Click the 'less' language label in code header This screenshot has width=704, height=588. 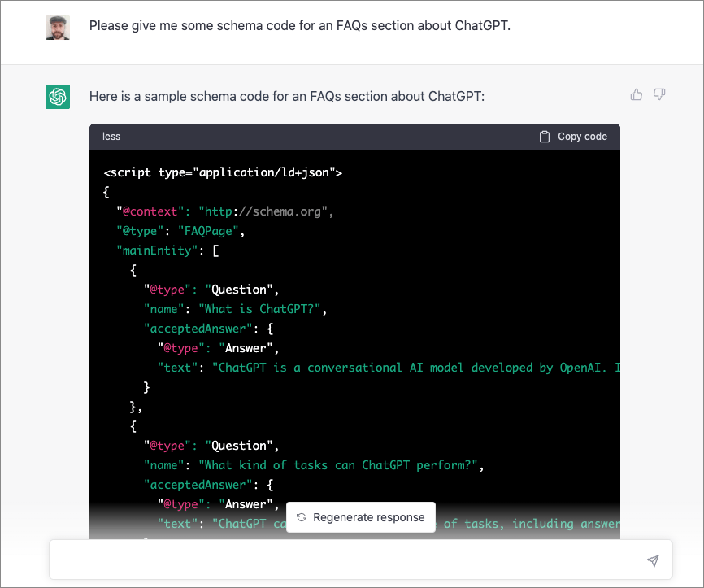pos(111,137)
